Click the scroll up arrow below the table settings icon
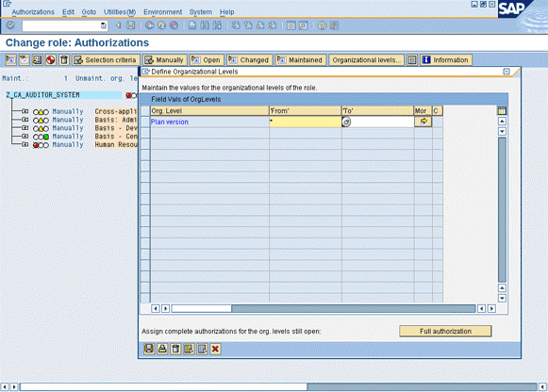548x392 pixels. click(x=502, y=122)
